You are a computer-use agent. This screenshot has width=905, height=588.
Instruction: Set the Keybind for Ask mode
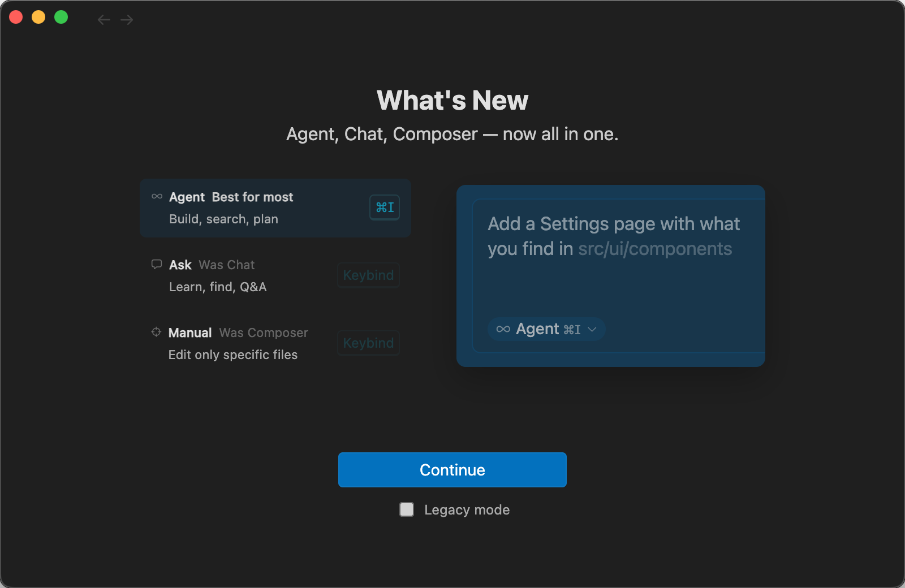pyautogui.click(x=368, y=275)
